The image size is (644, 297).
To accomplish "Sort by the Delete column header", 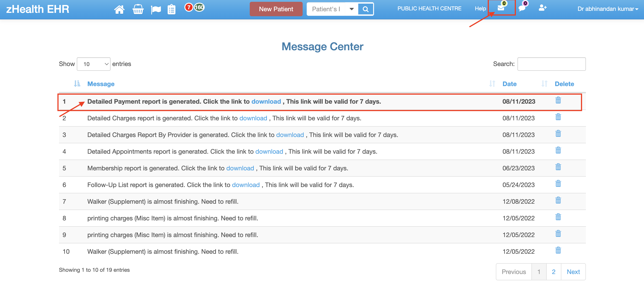I will pos(564,84).
